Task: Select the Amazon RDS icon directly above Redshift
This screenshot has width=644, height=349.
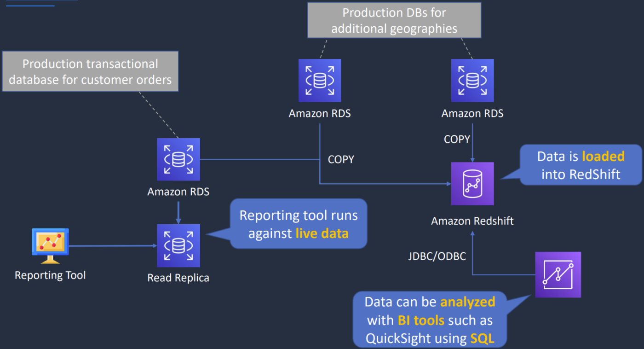Action: coord(472,80)
